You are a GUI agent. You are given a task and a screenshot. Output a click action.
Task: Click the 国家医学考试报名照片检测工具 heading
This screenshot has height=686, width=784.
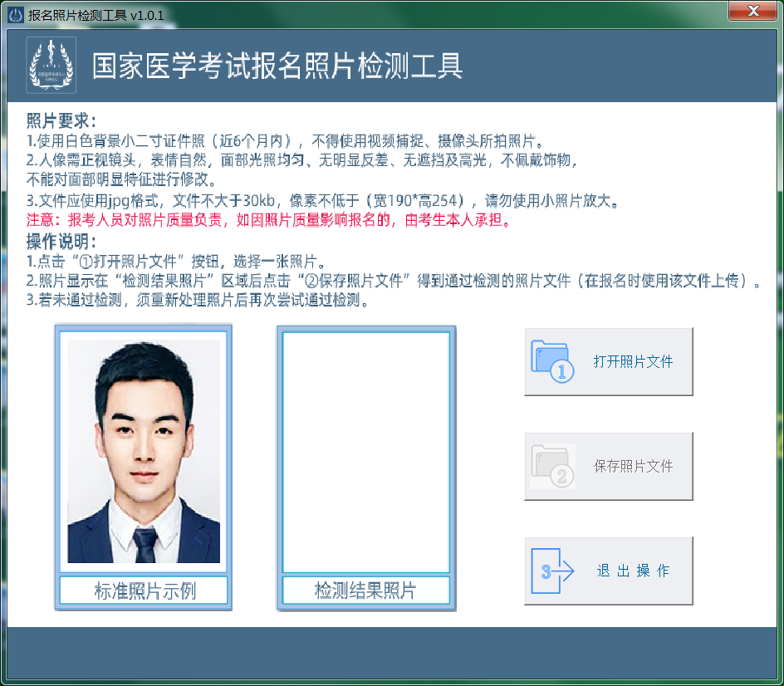(x=277, y=66)
